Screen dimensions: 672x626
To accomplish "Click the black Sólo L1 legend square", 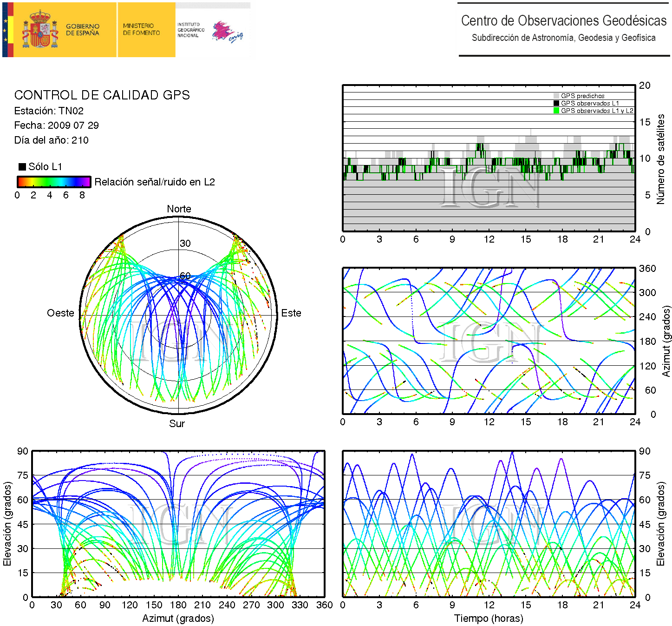I will (22, 167).
